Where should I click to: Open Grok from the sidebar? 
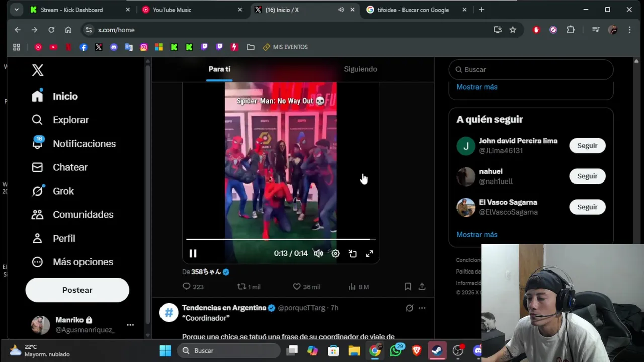click(x=53, y=191)
